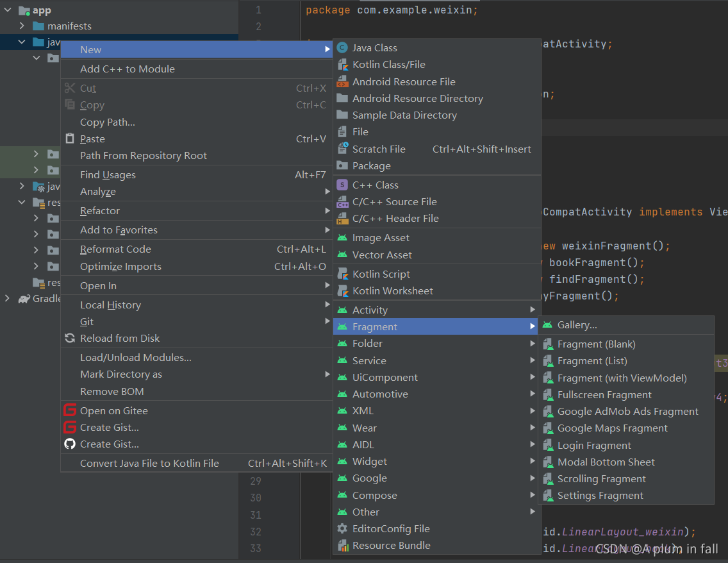Viewport: 728px width, 563px height.
Task: Choose Reformat Code
Action: point(196,249)
